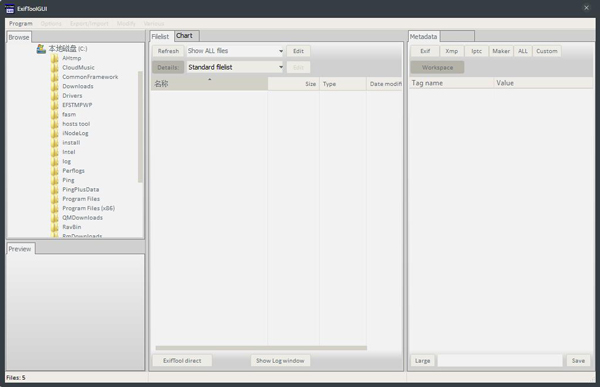Click the filelist horizontal scrollbar
600x387 pixels.
[x=261, y=348]
